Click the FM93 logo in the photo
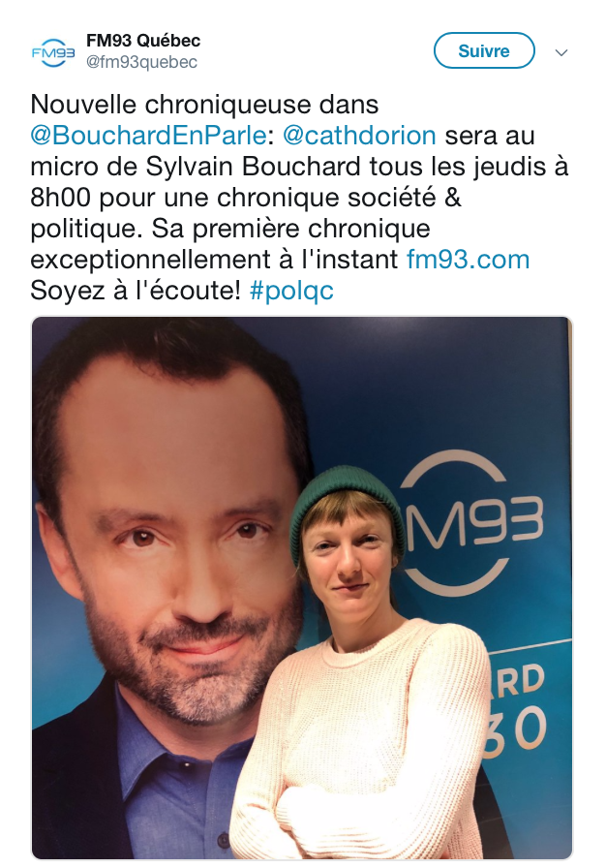 (471, 520)
